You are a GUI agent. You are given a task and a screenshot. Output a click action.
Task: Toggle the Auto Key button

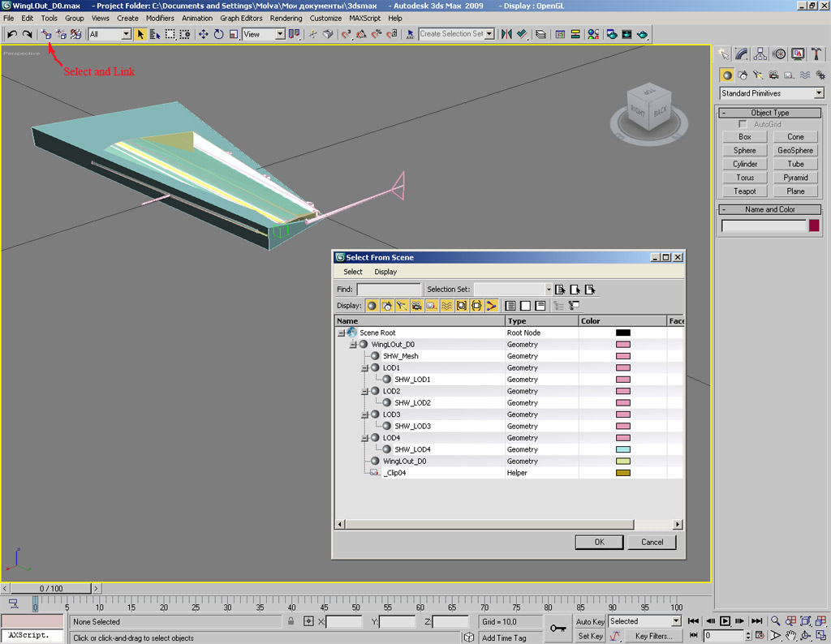590,621
